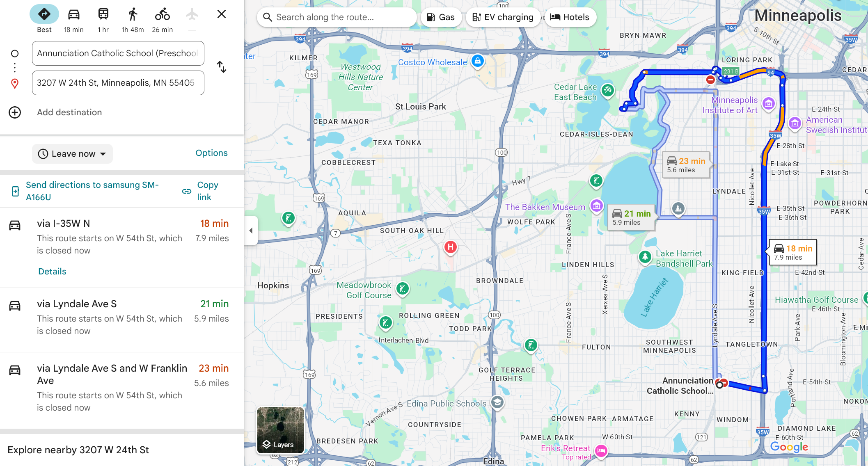Select the flights travel mode icon
This screenshot has width=868, height=466.
coord(192,15)
